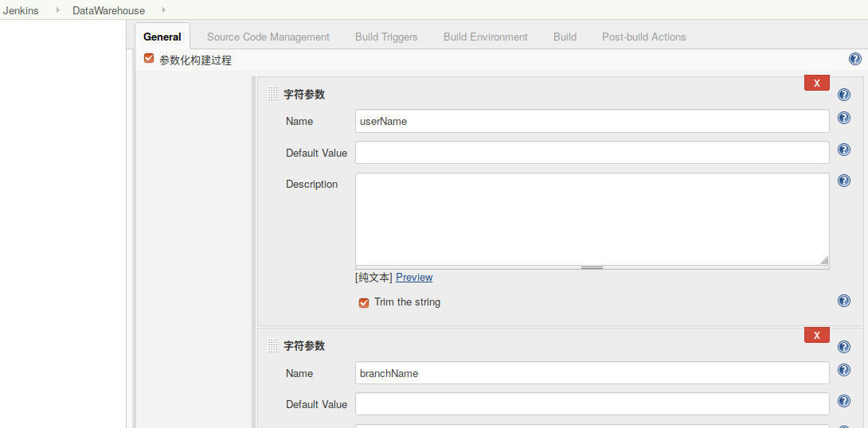
Task: Open help icon beside userName Name field
Action: [x=843, y=118]
